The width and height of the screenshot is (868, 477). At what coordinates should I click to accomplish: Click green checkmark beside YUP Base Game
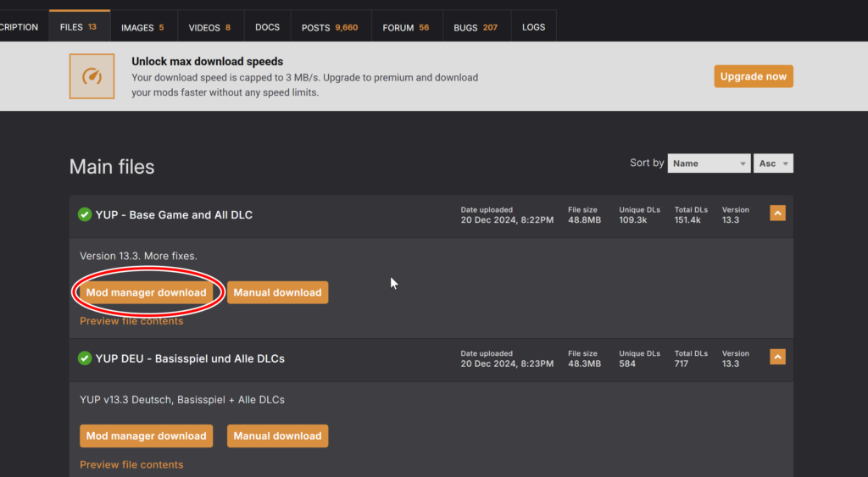[85, 215]
